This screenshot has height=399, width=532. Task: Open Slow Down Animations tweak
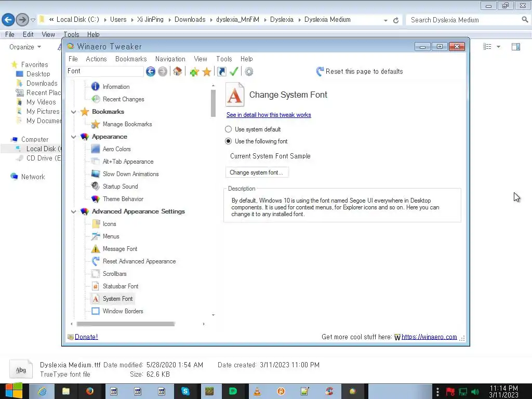click(130, 174)
